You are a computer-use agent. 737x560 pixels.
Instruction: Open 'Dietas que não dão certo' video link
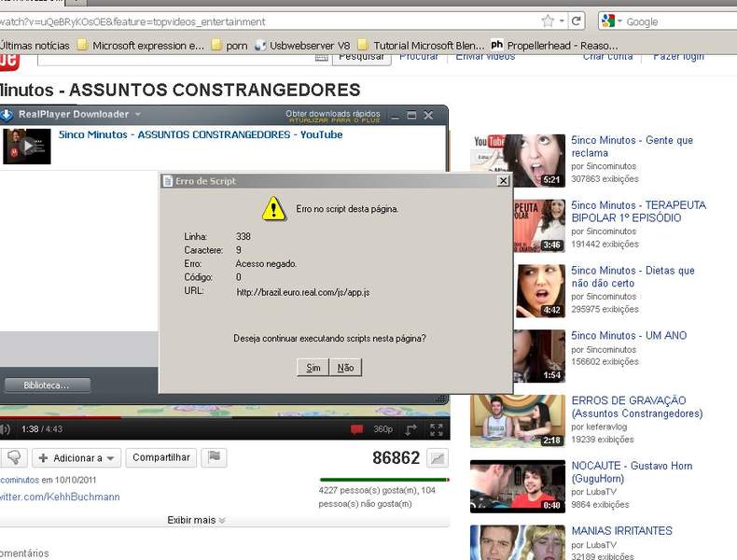pyautogui.click(x=633, y=276)
